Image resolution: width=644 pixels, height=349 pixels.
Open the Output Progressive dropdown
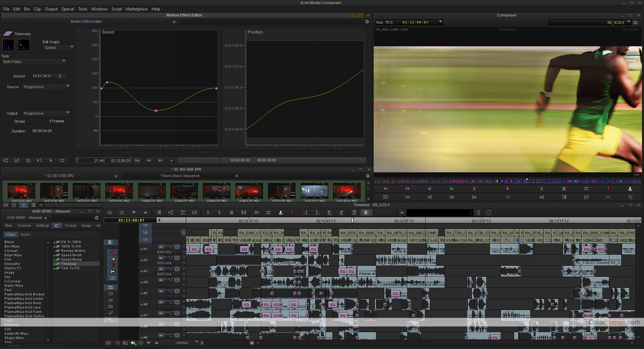click(x=46, y=113)
